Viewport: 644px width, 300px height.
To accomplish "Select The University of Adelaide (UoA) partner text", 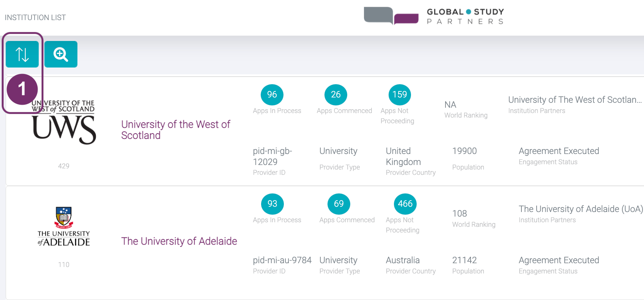I will point(580,209).
